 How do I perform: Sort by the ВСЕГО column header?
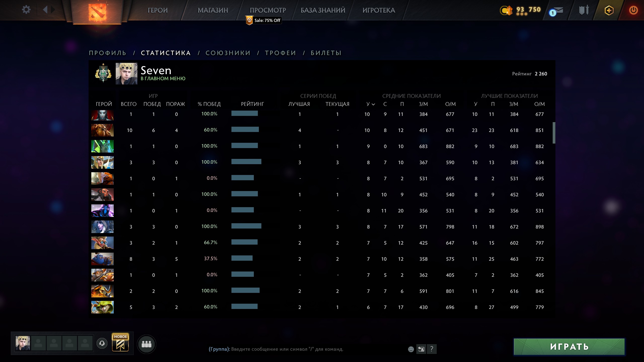(x=129, y=104)
